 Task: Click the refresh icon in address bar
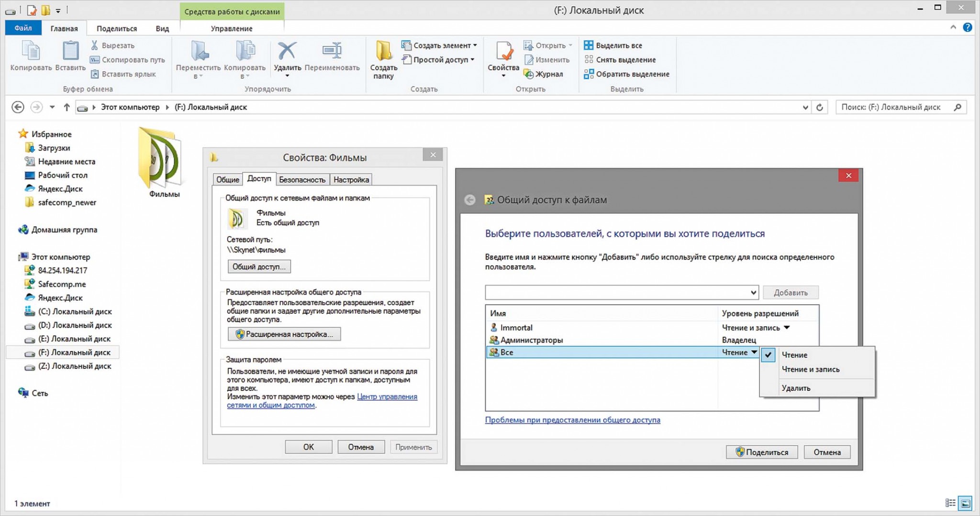click(820, 107)
